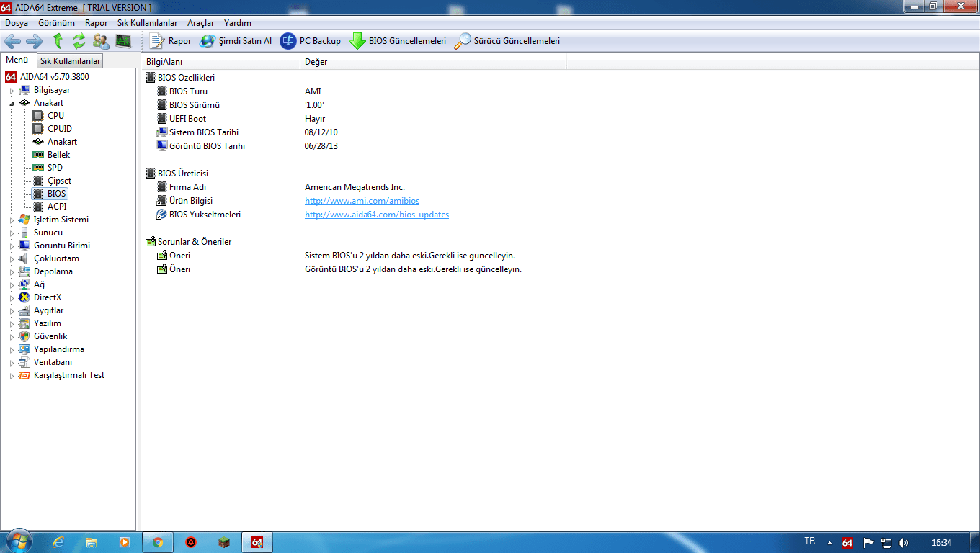Select the CPU item in the tree
Screen dimensions: 980x553
55,116
